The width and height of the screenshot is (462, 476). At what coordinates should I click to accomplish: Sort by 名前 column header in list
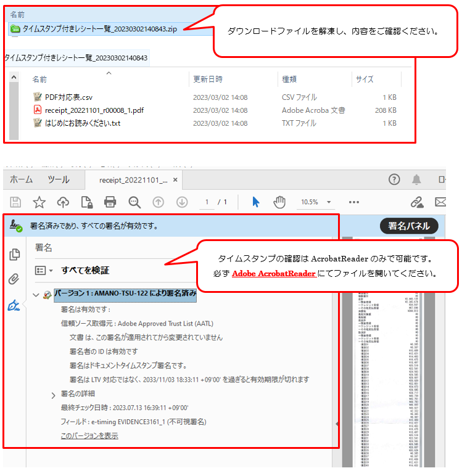click(x=40, y=80)
